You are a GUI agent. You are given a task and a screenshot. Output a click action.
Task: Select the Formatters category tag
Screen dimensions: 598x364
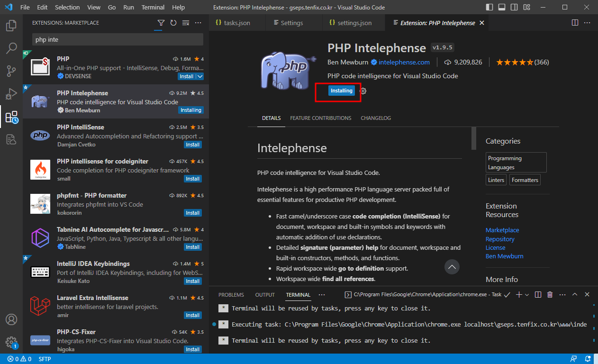pos(525,180)
